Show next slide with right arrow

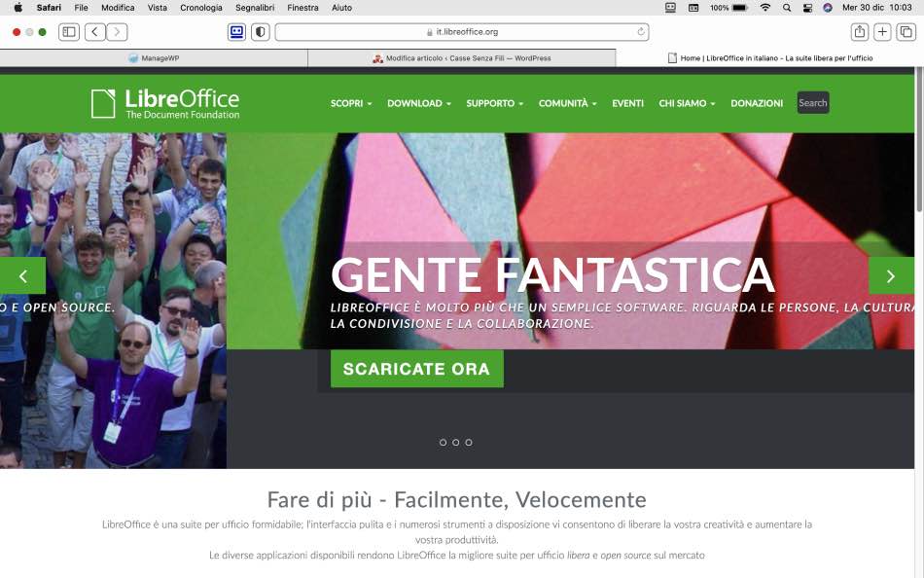coord(891,275)
